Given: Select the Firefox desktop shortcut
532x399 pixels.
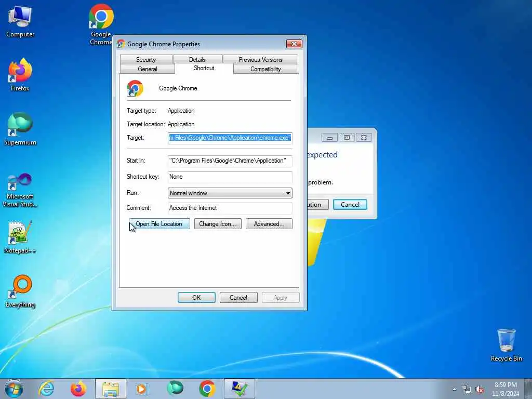Looking at the screenshot, I should (20, 75).
